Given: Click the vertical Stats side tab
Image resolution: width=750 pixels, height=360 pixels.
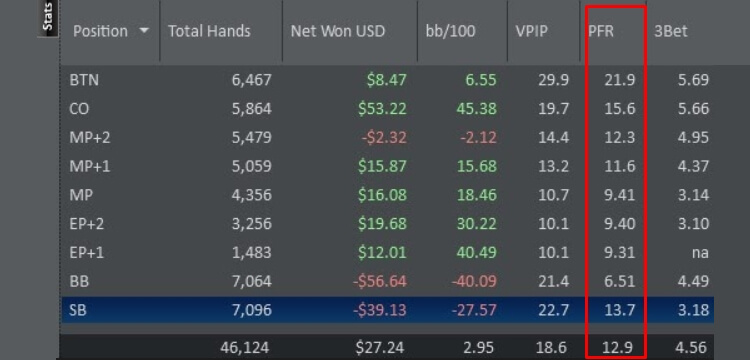Looking at the screenshot, I should point(48,18).
